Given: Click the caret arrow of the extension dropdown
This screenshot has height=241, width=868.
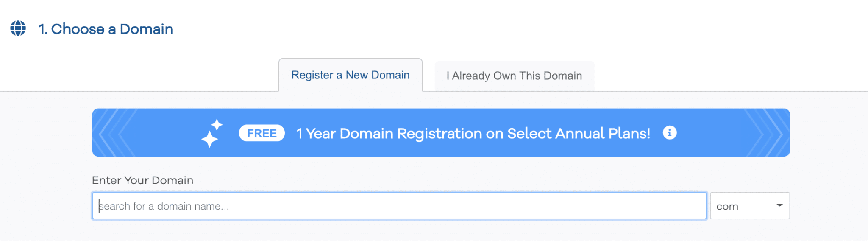Looking at the screenshot, I should 779,205.
